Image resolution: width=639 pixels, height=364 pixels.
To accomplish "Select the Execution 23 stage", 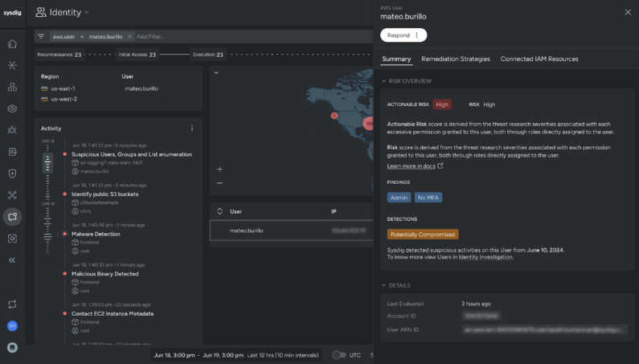I will pos(208,54).
